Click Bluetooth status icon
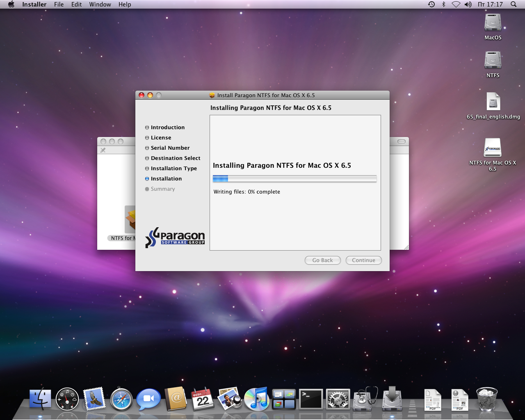 click(x=443, y=5)
